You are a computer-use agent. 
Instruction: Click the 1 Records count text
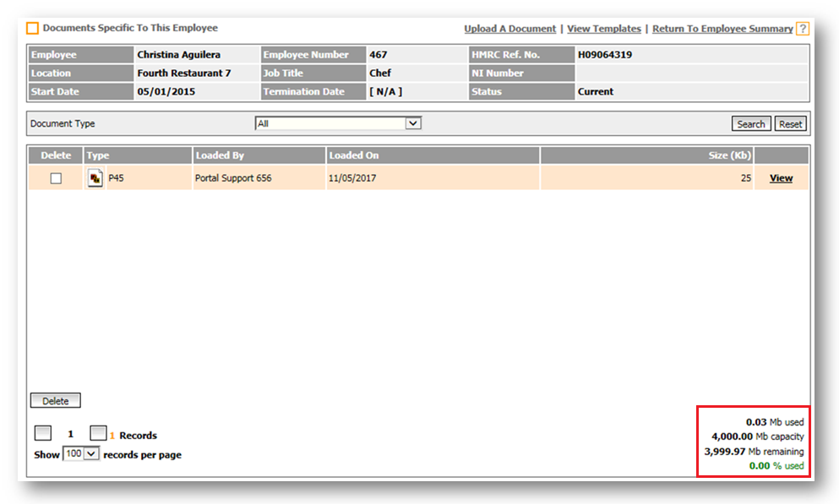pos(133,436)
